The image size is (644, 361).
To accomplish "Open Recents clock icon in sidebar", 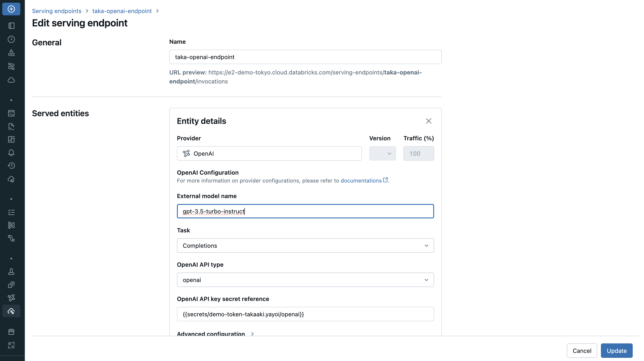I will pyautogui.click(x=11, y=39).
